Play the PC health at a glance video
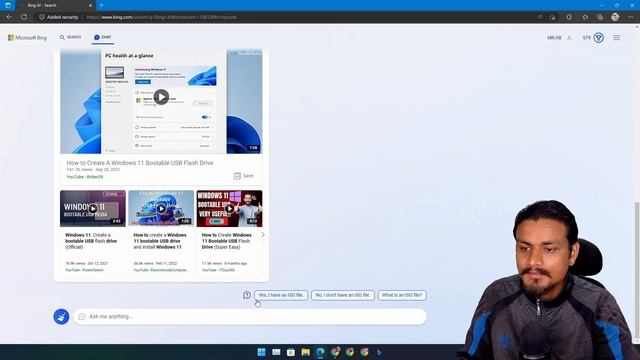640x360 pixels. point(161,97)
